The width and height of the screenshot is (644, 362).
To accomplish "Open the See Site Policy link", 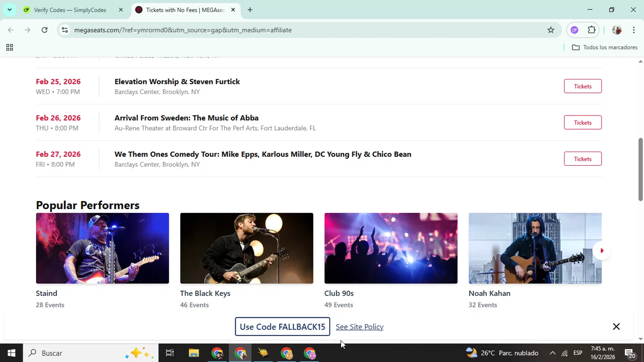I will (x=360, y=327).
